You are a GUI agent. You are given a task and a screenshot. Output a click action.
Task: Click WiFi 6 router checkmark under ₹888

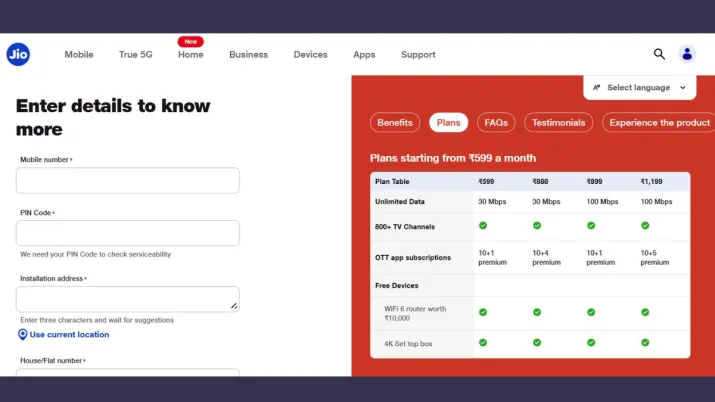click(x=537, y=312)
